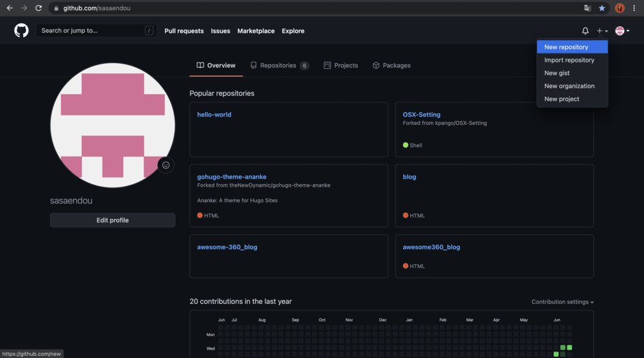Click 'Forked from kpango/OSX-Setting' text
Screen dimensions: 644x358
pos(445,123)
